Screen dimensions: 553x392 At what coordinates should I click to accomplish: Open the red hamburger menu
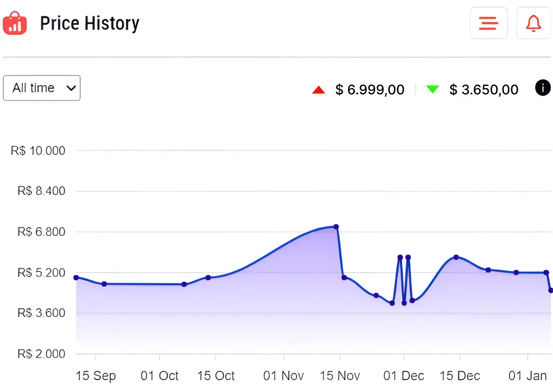(488, 23)
